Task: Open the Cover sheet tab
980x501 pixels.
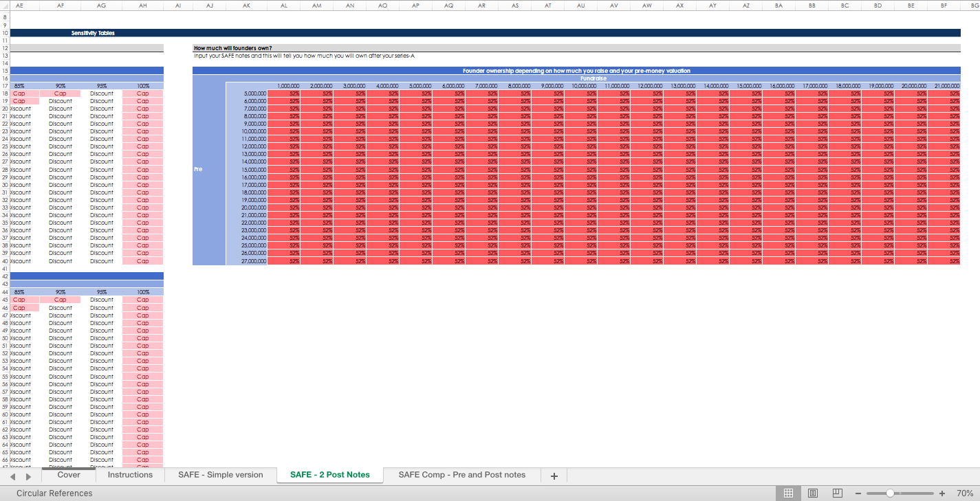Action: [x=69, y=475]
